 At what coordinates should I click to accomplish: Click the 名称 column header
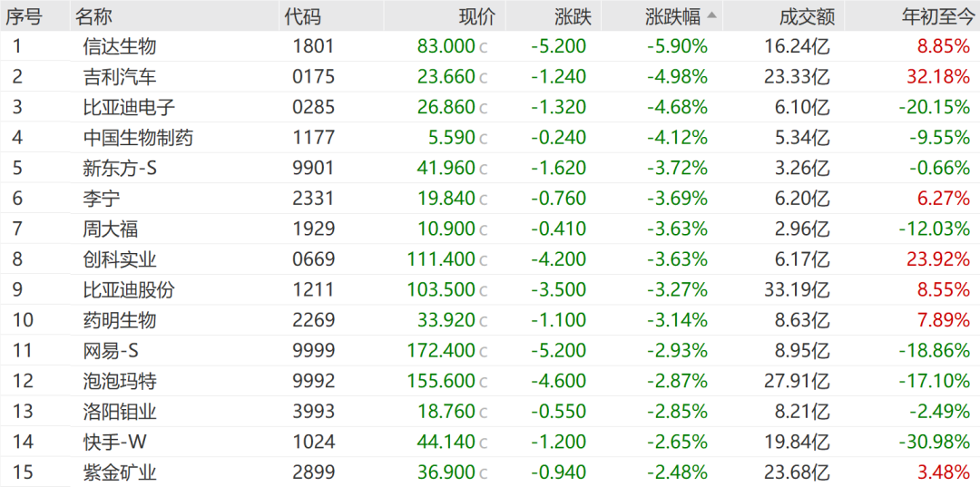[94, 16]
